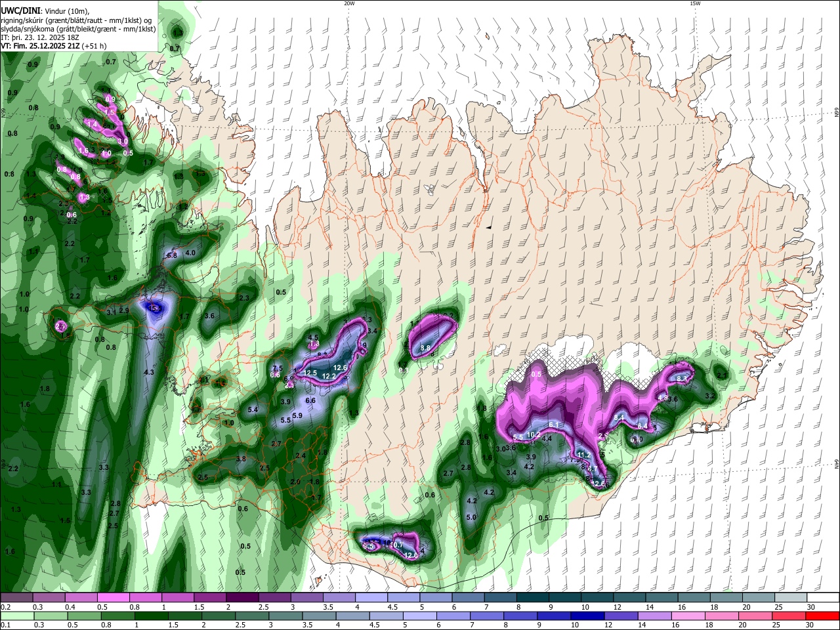Click the '3.2' value in the far east
This screenshot has width=840, height=630.
[x=710, y=396]
